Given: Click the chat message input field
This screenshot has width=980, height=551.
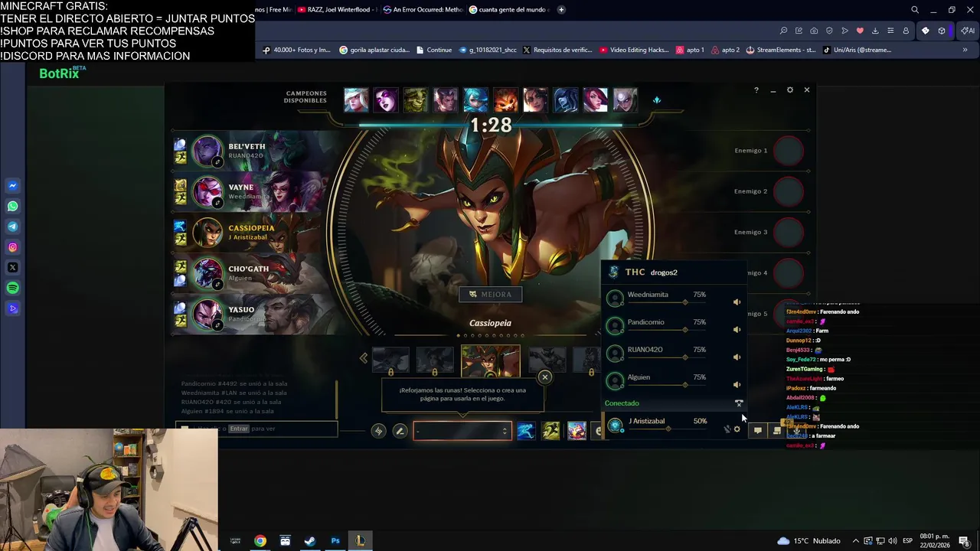Looking at the screenshot, I should (256, 429).
